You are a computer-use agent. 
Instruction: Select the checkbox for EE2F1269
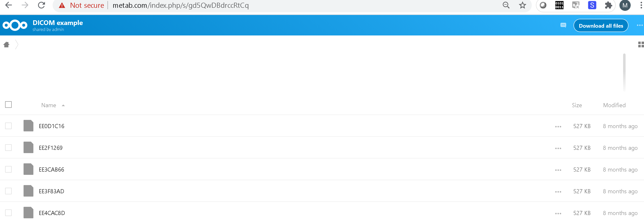(x=8, y=147)
